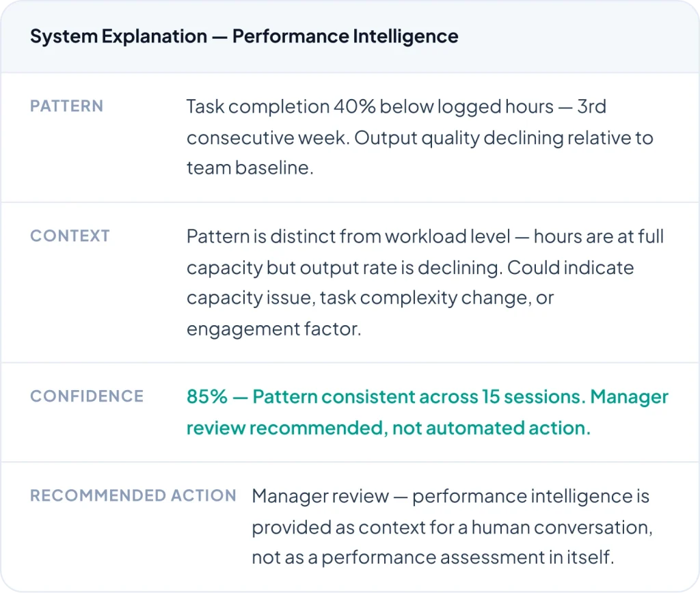700x593 pixels.
Task: Click the System Explanation — Performance Intelligence header
Action: 243,36
